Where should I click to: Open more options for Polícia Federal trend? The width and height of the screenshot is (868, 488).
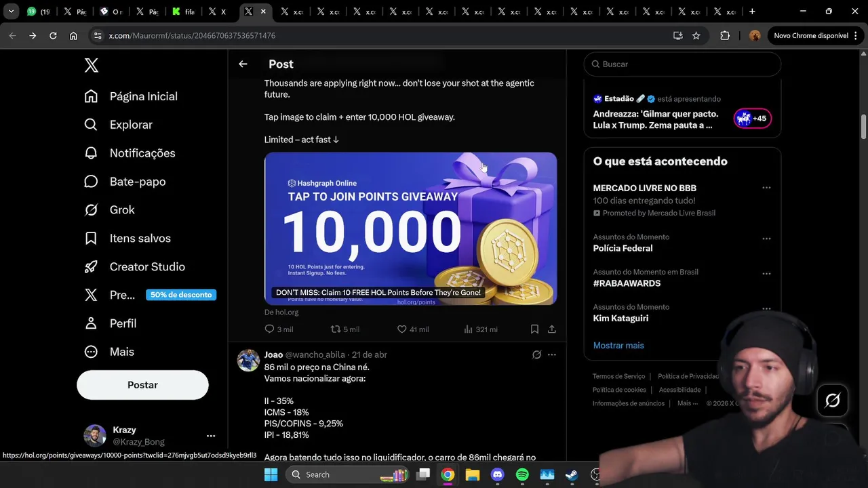[x=766, y=239]
